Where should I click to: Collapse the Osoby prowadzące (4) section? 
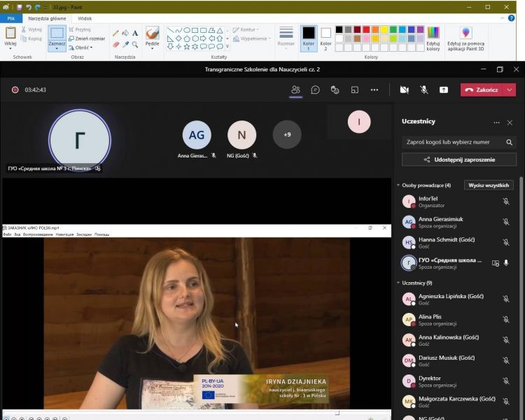[398, 185]
